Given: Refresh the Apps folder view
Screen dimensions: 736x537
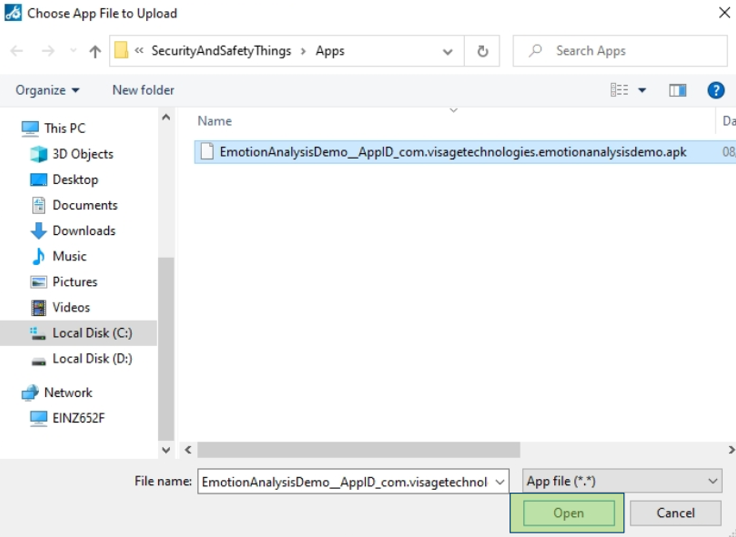Looking at the screenshot, I should point(483,51).
